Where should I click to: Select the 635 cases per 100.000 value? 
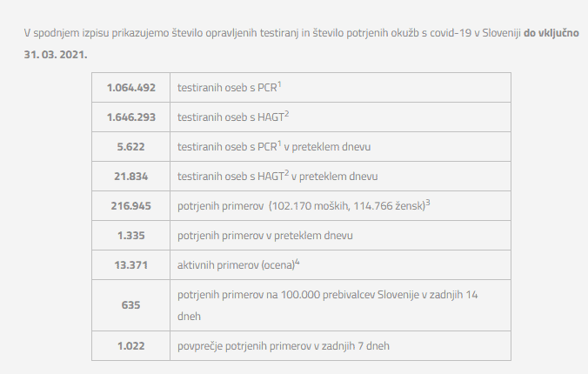(130, 305)
